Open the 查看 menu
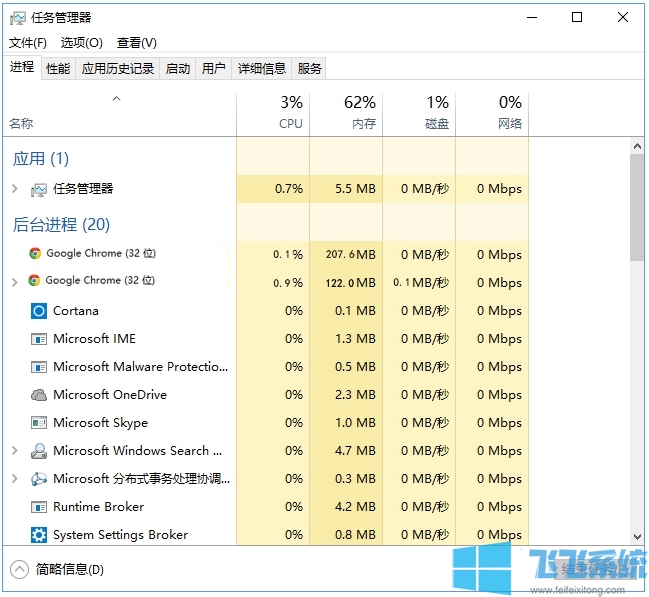The height and width of the screenshot is (597, 649). pos(137,43)
